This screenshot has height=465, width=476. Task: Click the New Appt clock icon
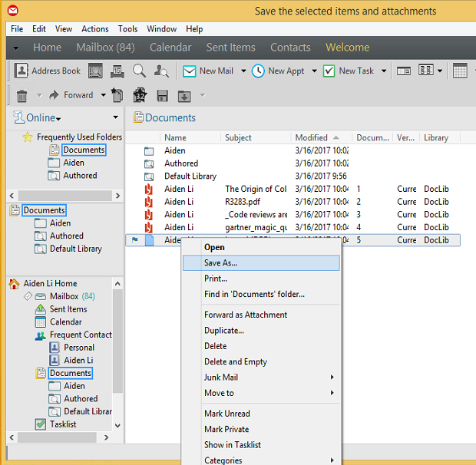pyautogui.click(x=258, y=71)
